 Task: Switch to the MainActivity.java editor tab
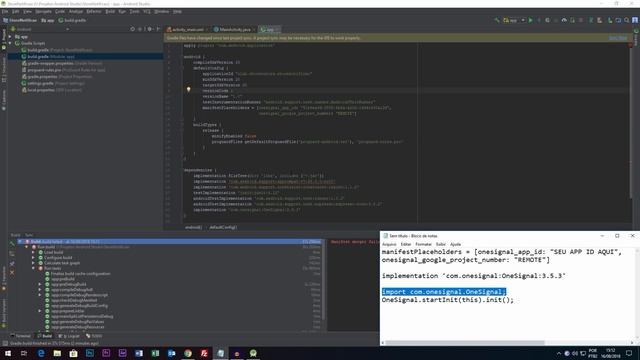pos(234,29)
